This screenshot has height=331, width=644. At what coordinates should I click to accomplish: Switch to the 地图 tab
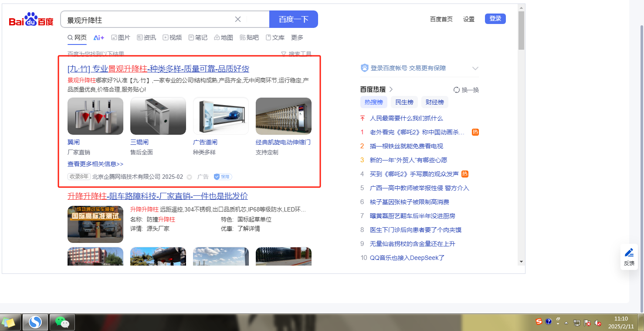point(224,38)
